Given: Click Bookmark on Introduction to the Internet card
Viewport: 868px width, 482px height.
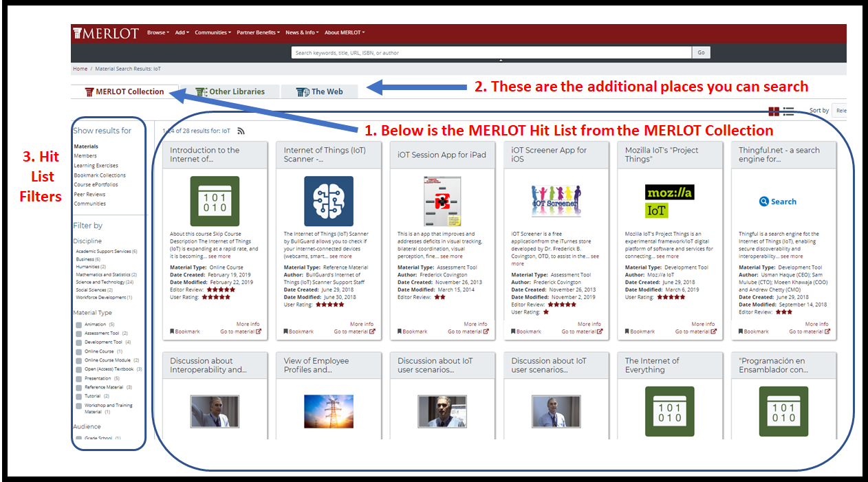Looking at the screenshot, I should pos(185,331).
